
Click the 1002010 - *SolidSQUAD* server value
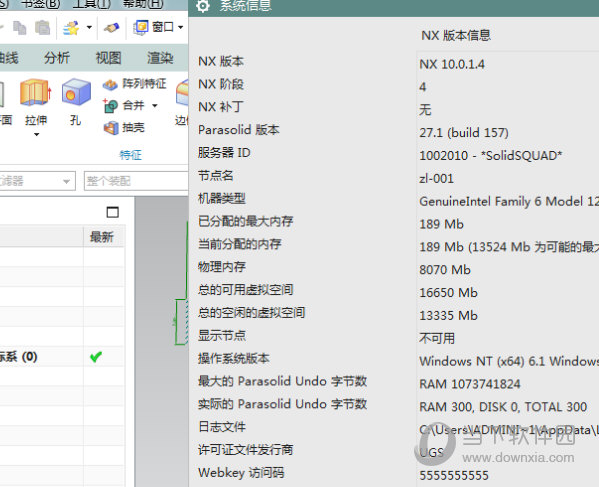pyautogui.click(x=491, y=155)
